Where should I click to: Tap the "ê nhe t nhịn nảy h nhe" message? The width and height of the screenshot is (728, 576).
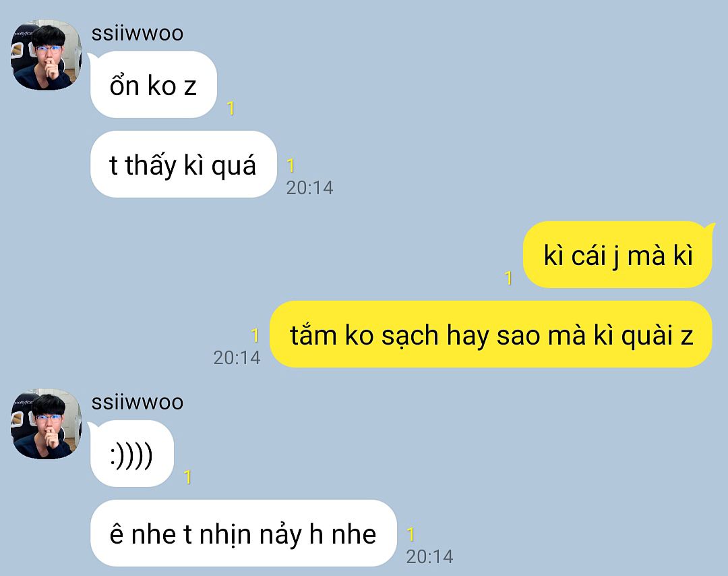[243, 534]
